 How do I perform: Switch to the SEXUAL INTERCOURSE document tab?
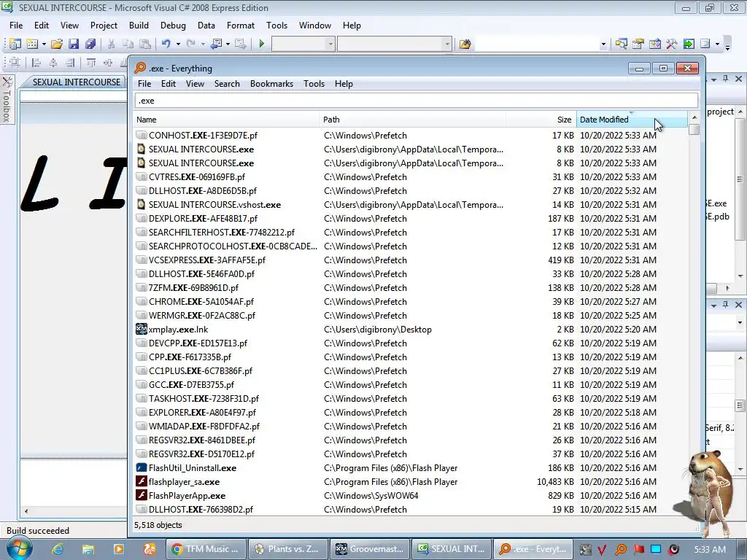pos(76,82)
